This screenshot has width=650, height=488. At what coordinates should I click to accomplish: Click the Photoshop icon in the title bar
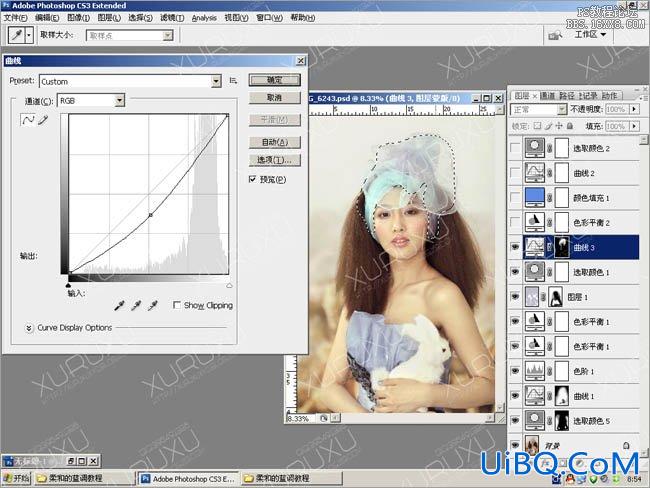(6, 6)
